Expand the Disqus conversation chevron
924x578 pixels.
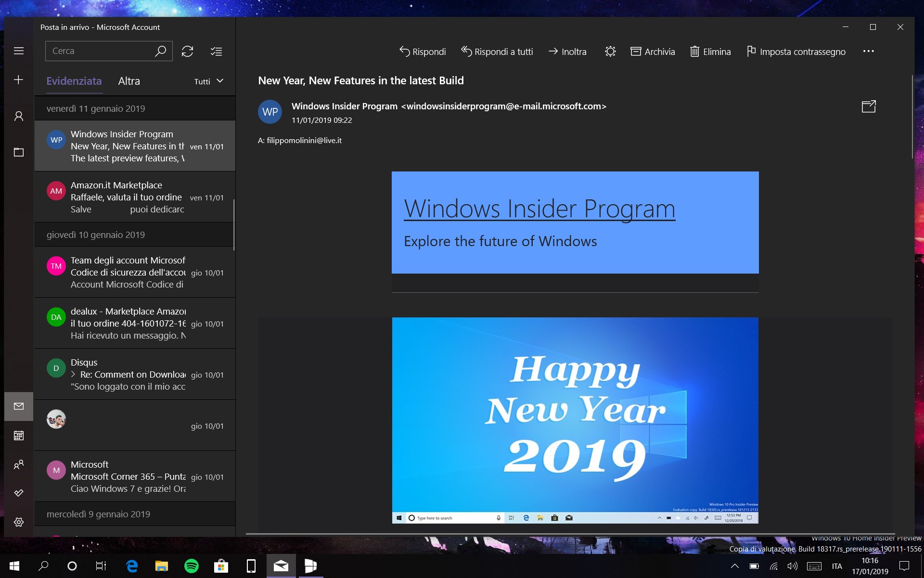click(73, 374)
